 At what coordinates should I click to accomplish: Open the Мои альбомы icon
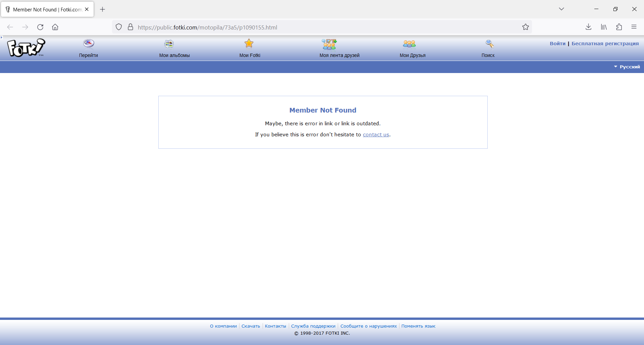(169, 44)
